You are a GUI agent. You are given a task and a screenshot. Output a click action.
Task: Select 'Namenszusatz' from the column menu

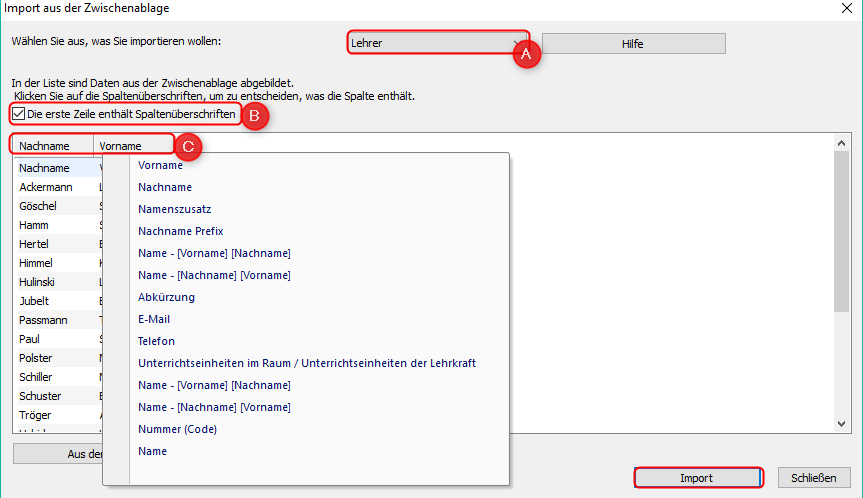click(175, 209)
